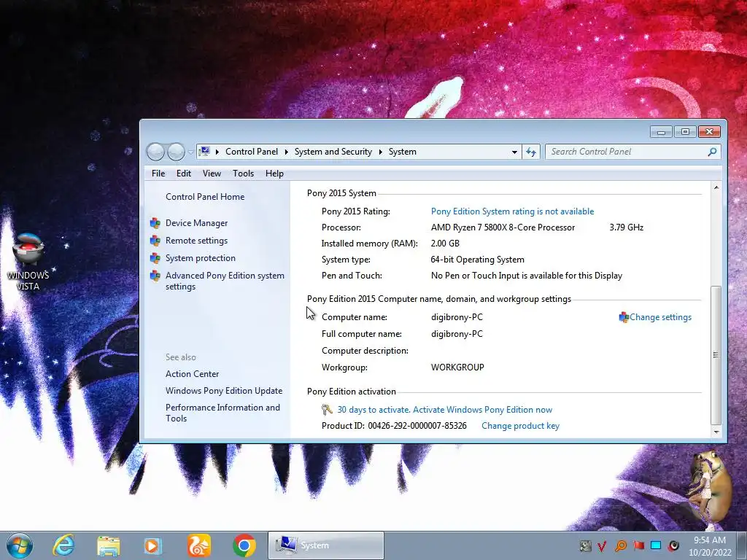
Task: Click the shield icon next to System protection
Action: coord(155,259)
